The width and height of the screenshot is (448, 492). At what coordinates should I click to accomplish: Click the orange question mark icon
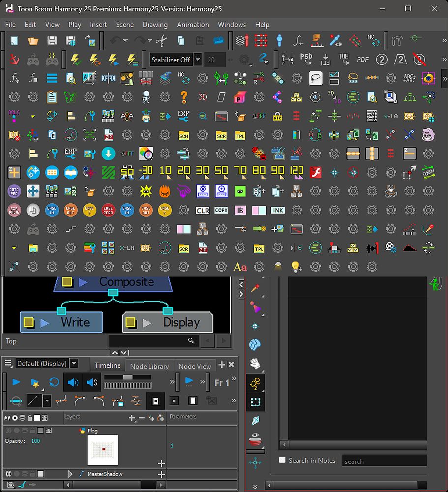tap(184, 97)
